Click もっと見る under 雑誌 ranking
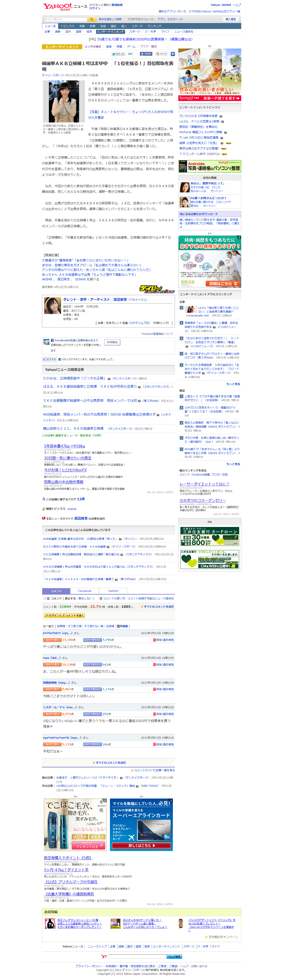 click(233, 464)
